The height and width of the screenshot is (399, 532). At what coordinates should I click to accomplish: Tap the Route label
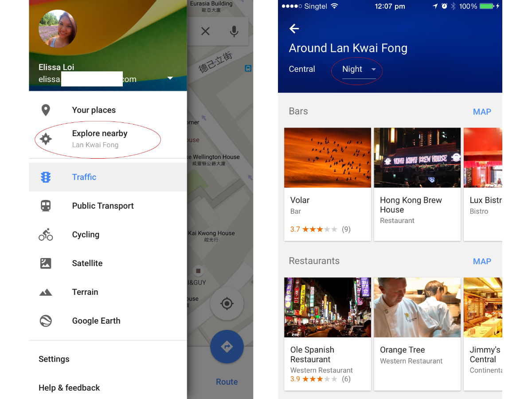pos(227,382)
